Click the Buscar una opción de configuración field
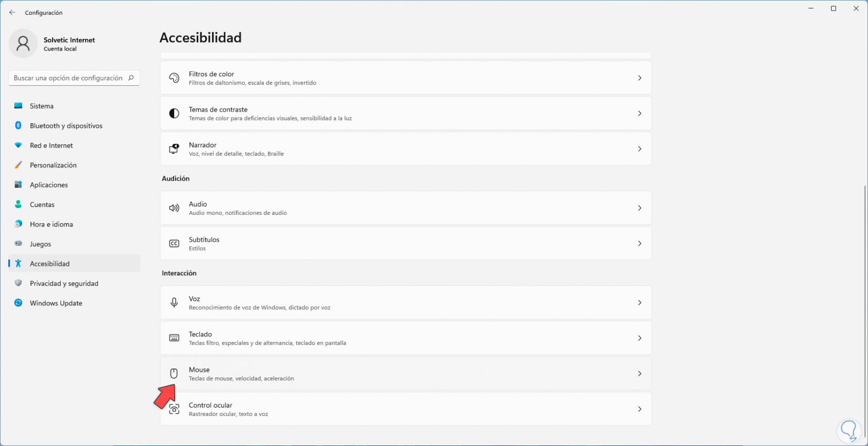This screenshot has width=868, height=446. click(68, 78)
